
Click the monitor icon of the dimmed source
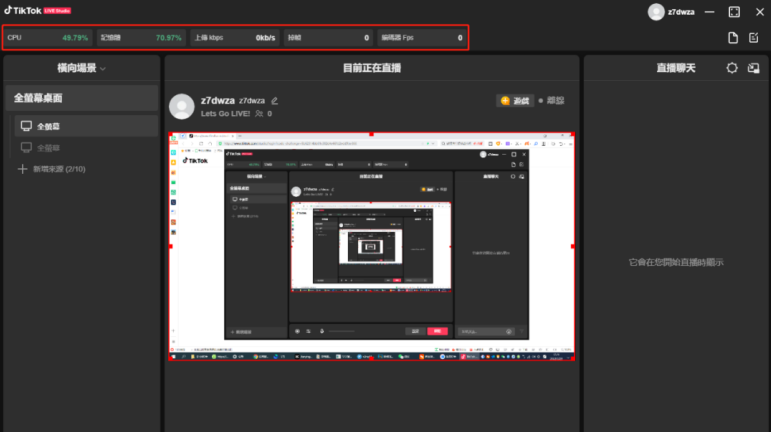point(26,147)
